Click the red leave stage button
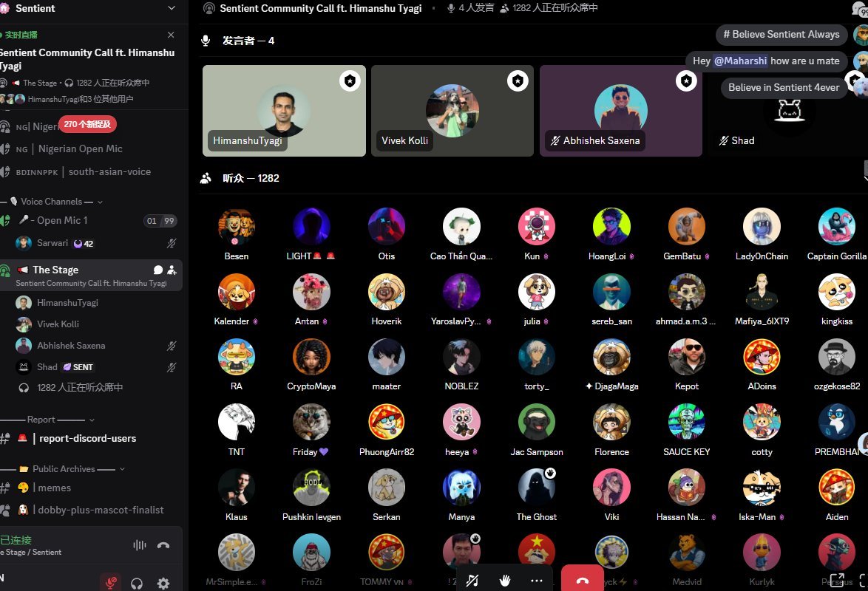The width and height of the screenshot is (868, 591). 583,579
